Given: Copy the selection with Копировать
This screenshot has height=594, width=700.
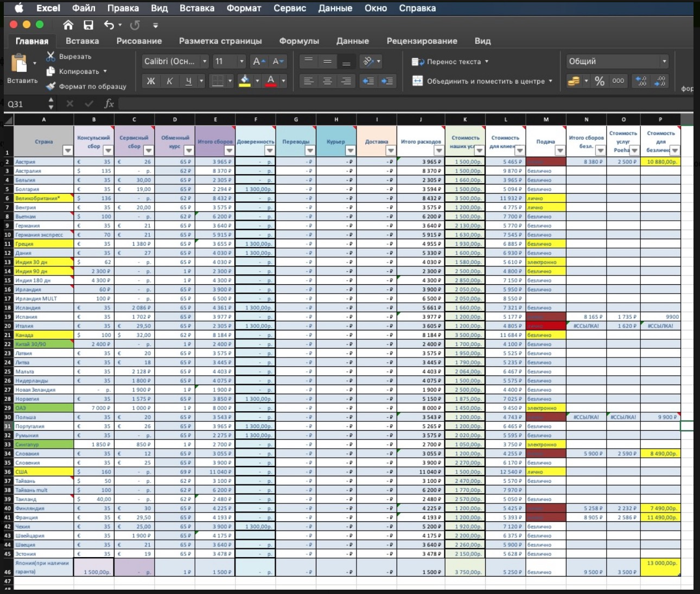Looking at the screenshot, I should [77, 71].
